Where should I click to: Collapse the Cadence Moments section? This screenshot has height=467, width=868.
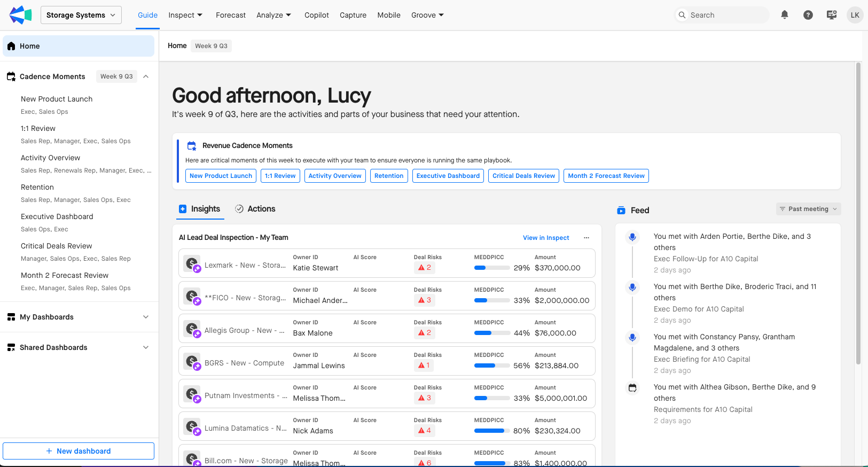[x=146, y=76]
